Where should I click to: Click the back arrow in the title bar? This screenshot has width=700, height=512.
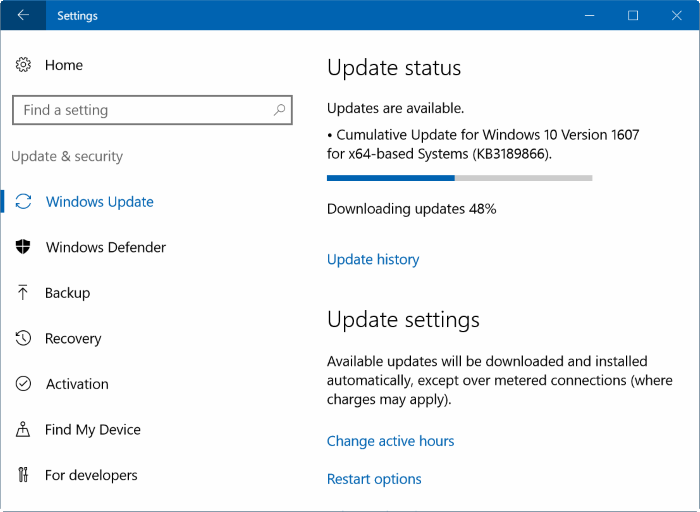coord(23,15)
